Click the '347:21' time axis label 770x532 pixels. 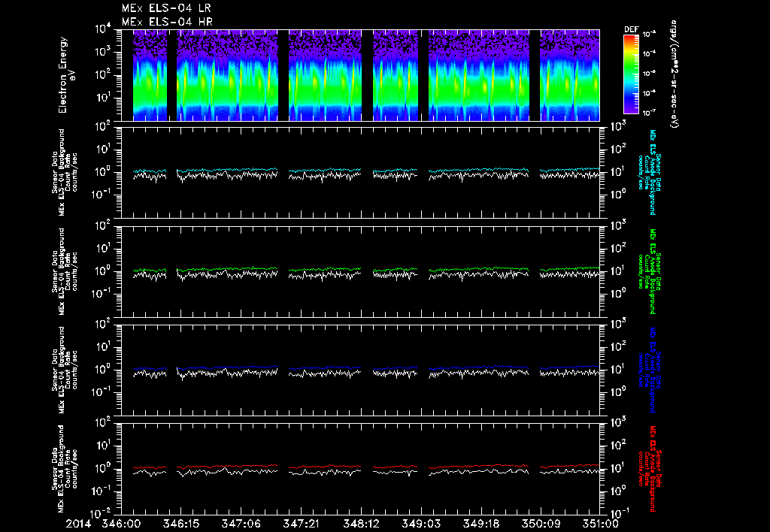coord(302,524)
